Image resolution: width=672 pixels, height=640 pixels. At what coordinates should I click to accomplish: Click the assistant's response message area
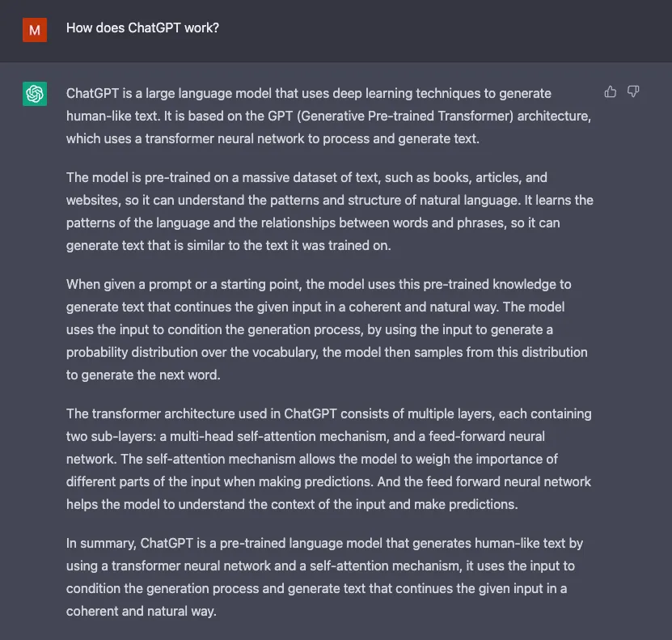tap(323, 352)
